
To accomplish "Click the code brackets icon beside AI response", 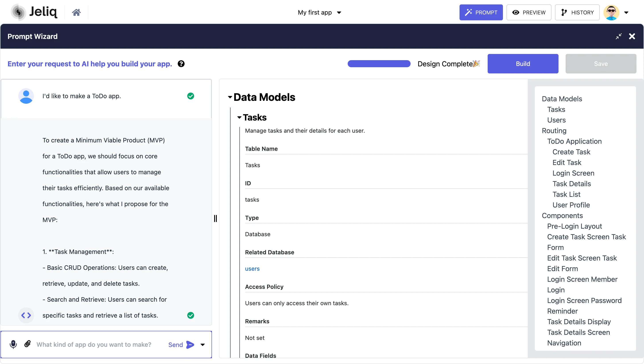I will [26, 315].
